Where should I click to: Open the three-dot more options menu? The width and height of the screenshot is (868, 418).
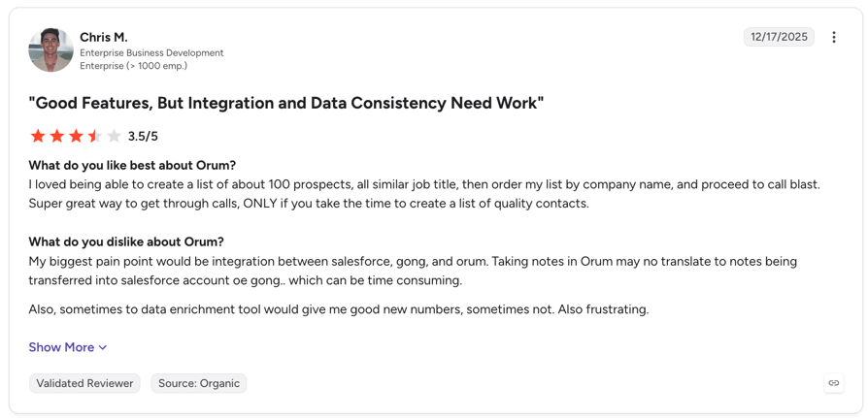click(x=834, y=37)
